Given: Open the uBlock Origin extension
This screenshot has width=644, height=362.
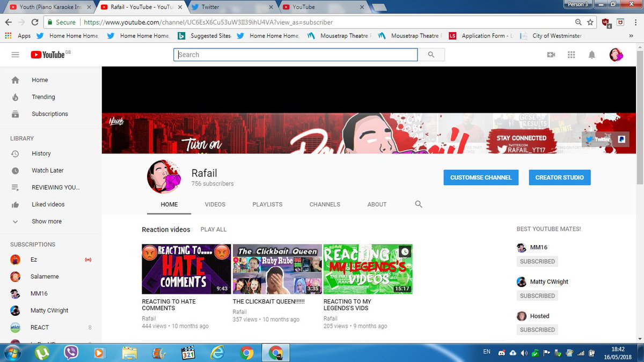Looking at the screenshot, I should [x=607, y=23].
